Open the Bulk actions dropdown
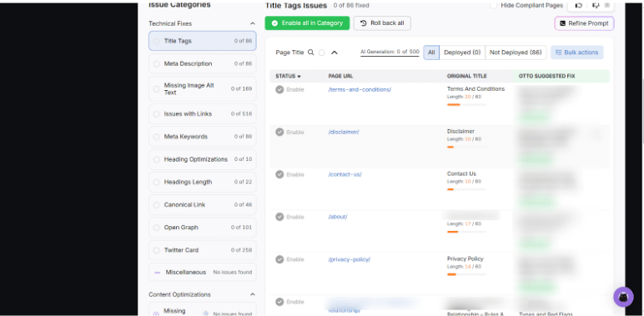 tap(576, 53)
